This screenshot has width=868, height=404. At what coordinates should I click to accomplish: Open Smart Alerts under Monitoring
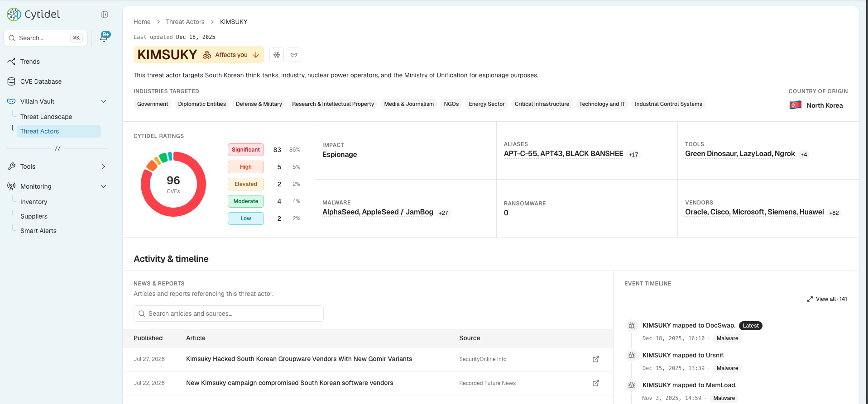pos(38,231)
